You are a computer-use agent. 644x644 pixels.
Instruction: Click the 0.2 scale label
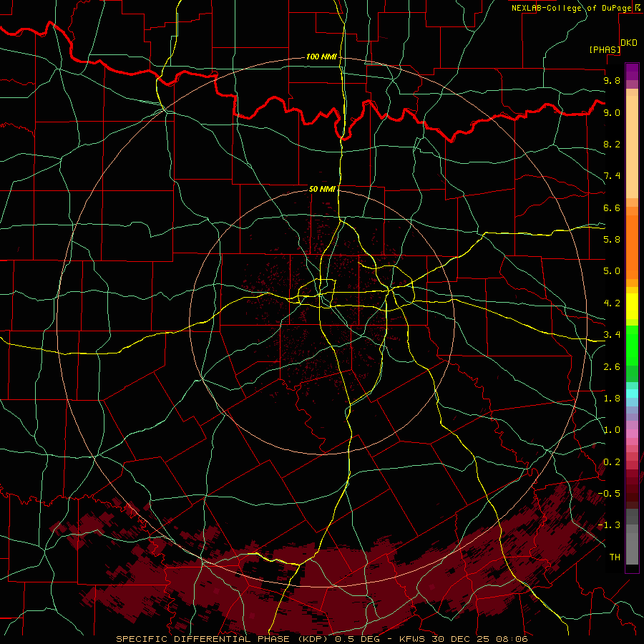pyautogui.click(x=612, y=462)
